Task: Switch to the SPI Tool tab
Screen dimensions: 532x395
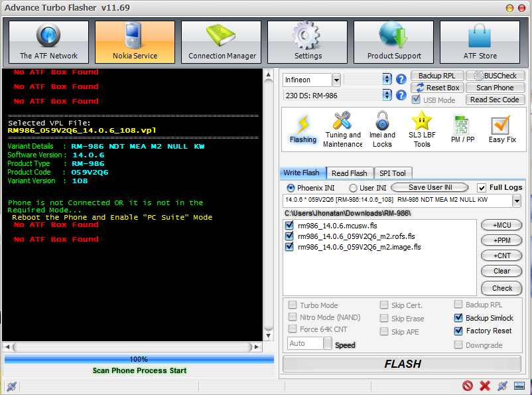Action: pyautogui.click(x=393, y=173)
